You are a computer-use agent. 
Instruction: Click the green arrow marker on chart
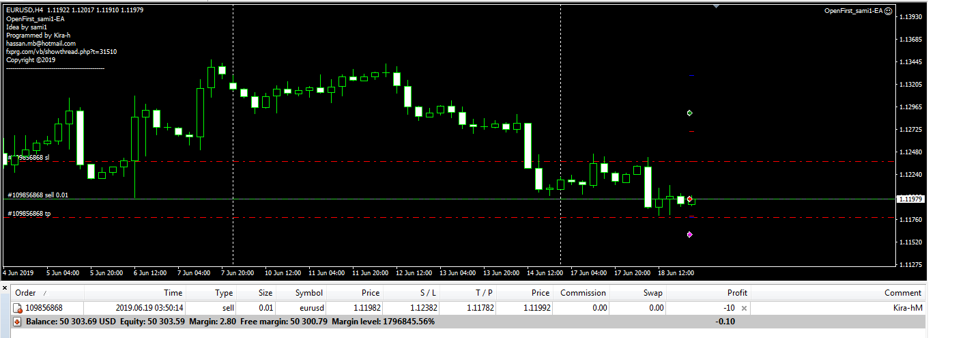pos(690,113)
